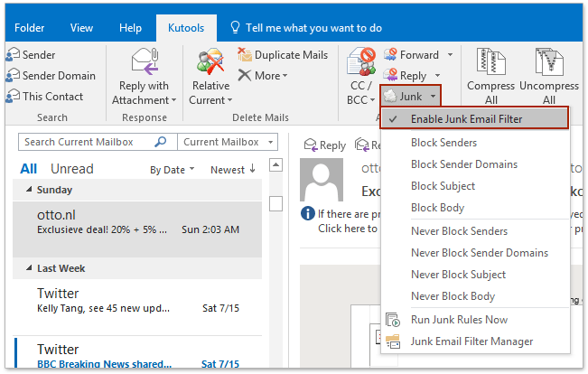Collapse the Last Week group
588x374 pixels.
[29, 267]
